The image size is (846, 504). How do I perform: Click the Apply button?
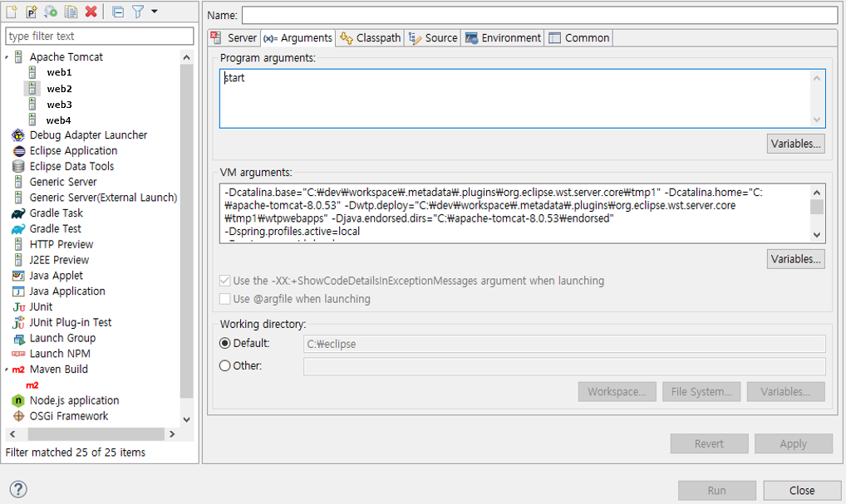(x=793, y=443)
